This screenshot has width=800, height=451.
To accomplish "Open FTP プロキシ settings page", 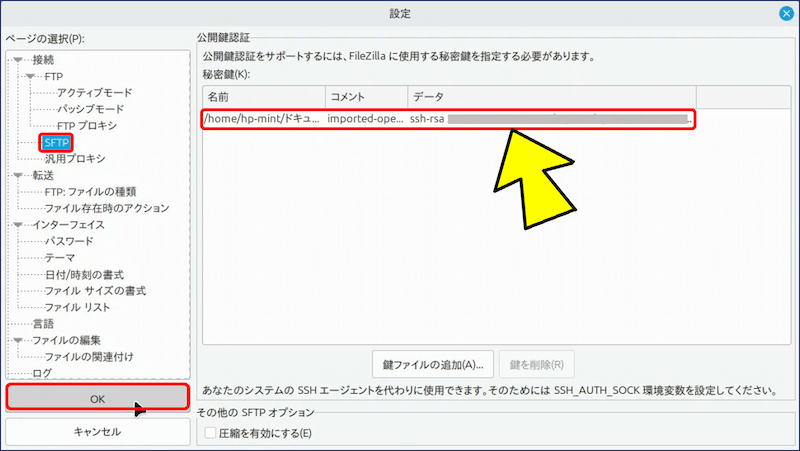I will pos(87,126).
